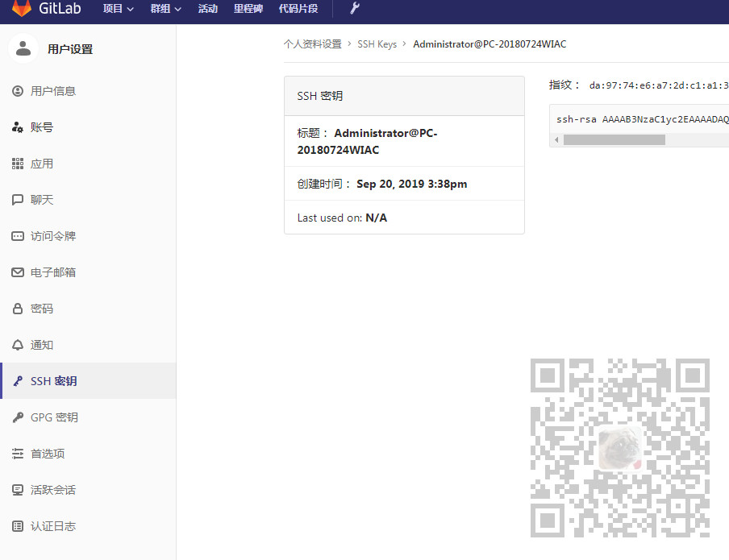The image size is (729, 560).
Task: Click the ssh-rsa public key text
Action: [642, 119]
